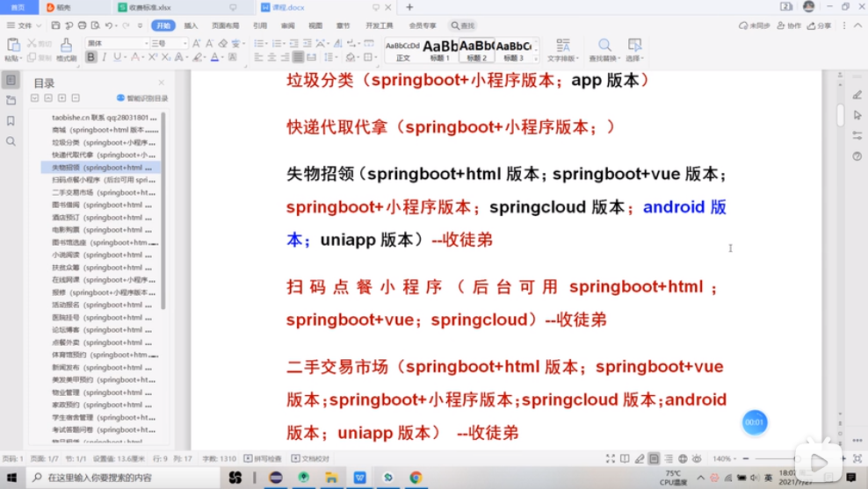
Task: Click the character border icon
Action: coord(233,57)
